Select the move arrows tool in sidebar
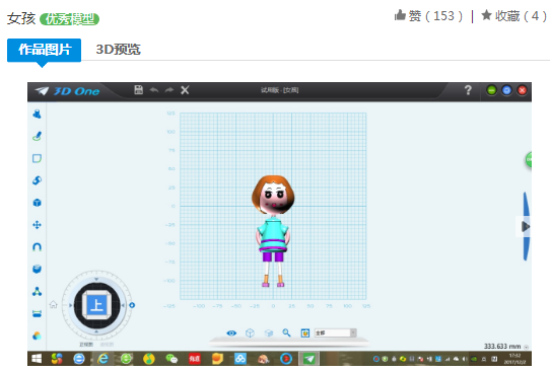This screenshot has height=371, width=550. (37, 225)
